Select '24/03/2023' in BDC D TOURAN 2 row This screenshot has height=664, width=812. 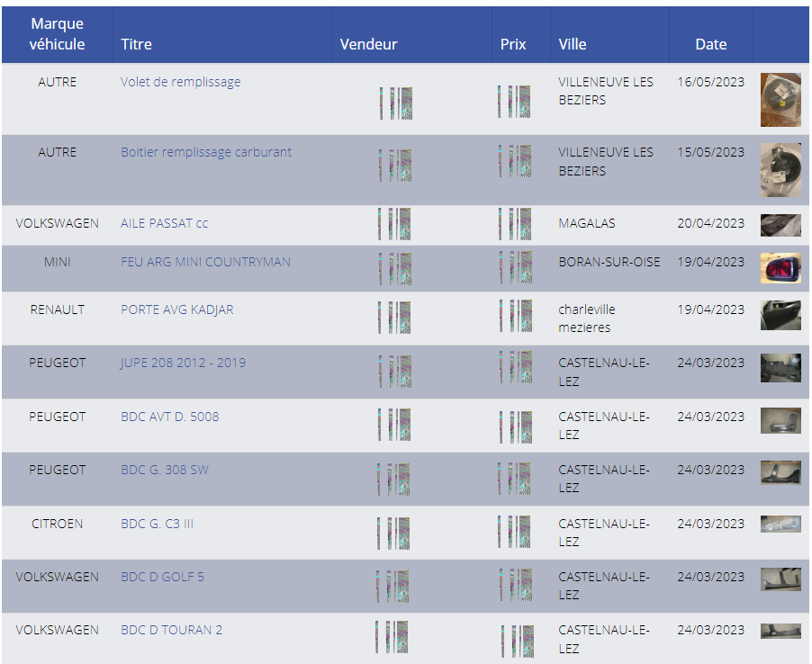[710, 630]
